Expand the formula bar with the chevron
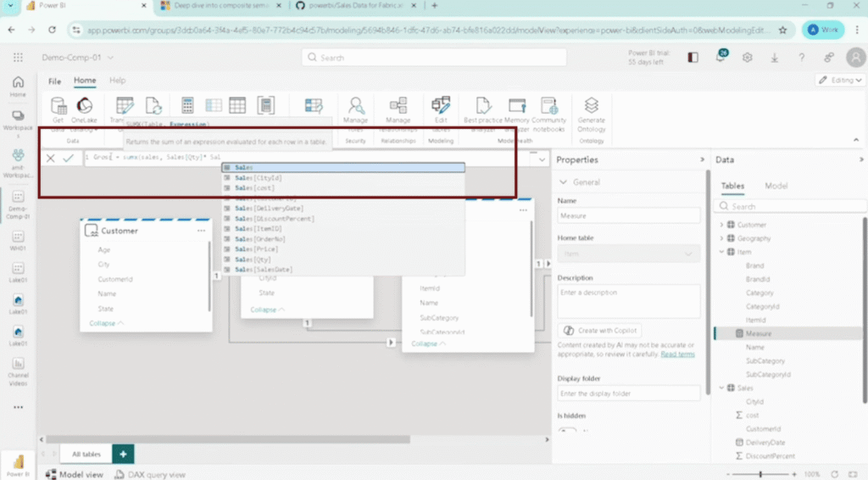 [542, 159]
